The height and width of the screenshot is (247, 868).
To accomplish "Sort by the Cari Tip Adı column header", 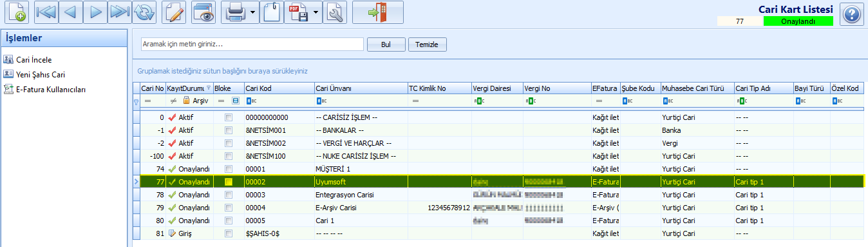I will [x=763, y=88].
